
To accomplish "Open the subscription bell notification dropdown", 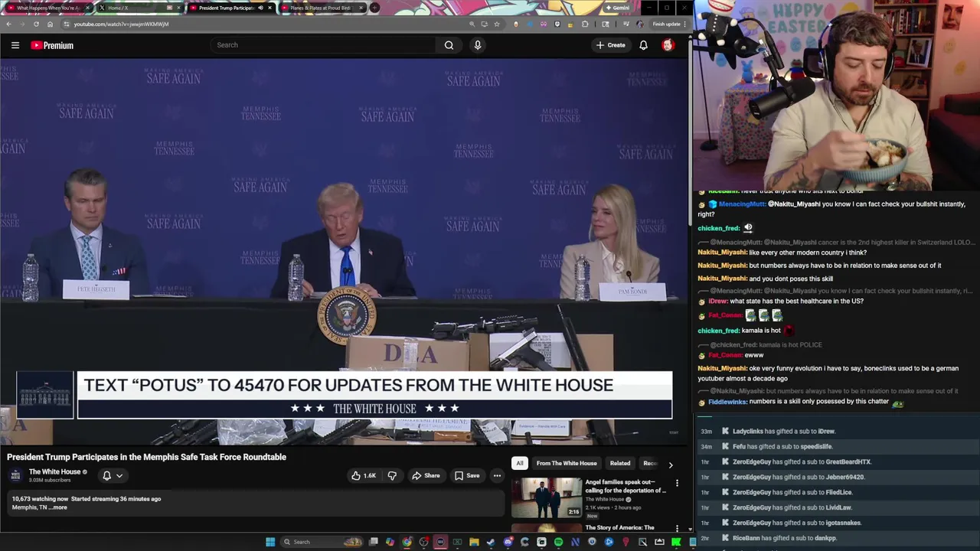I will point(112,475).
